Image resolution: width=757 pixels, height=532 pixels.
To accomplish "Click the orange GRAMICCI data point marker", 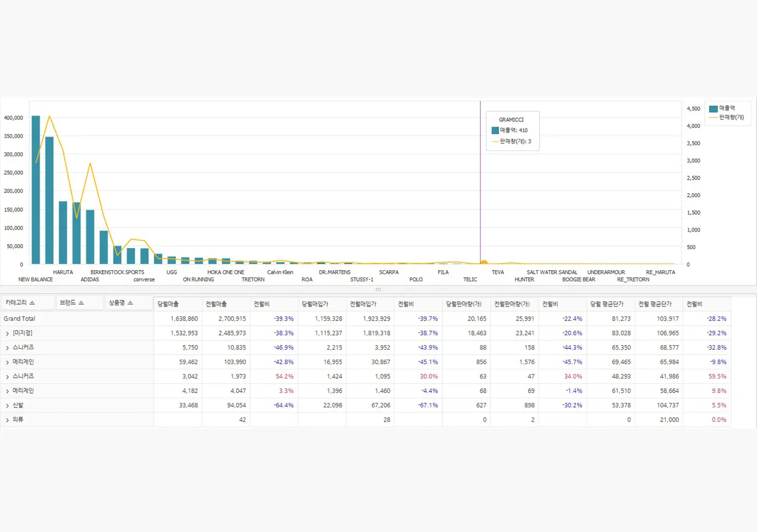I will [484, 263].
